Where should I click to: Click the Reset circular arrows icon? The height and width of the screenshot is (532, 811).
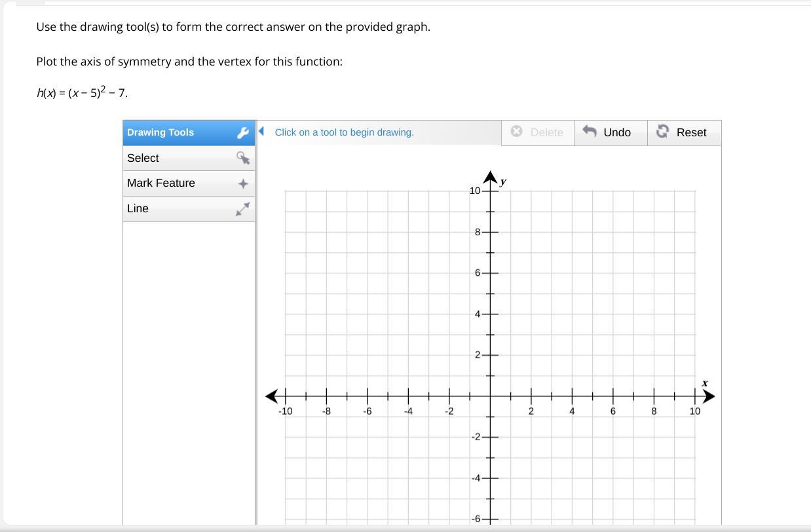(x=662, y=132)
